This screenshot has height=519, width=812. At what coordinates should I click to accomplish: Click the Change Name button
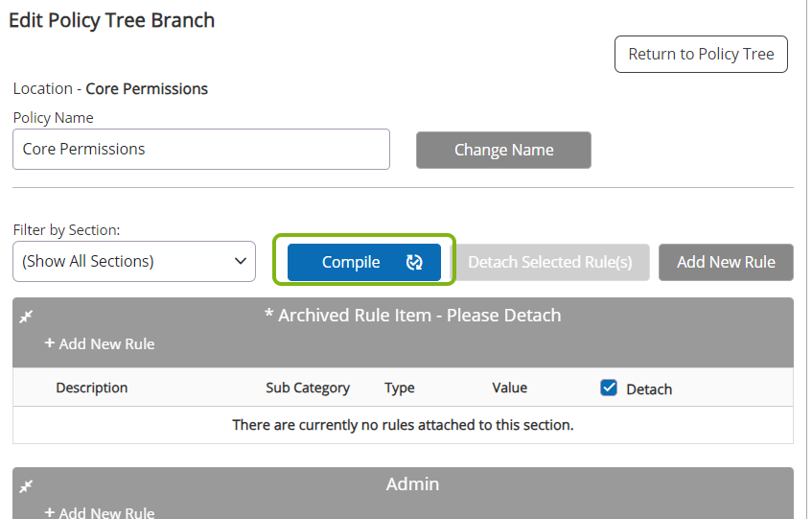click(x=503, y=150)
